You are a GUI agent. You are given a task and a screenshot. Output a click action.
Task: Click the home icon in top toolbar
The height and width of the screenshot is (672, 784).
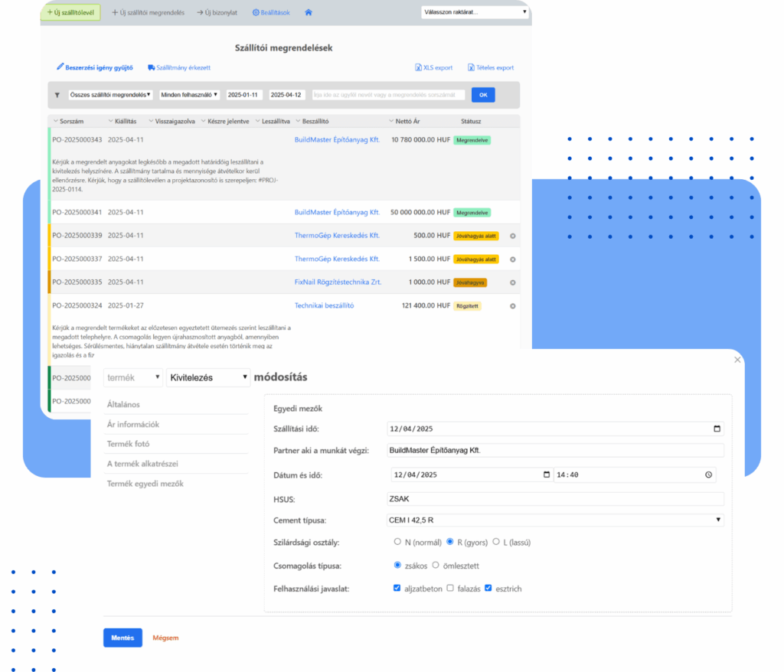[309, 12]
